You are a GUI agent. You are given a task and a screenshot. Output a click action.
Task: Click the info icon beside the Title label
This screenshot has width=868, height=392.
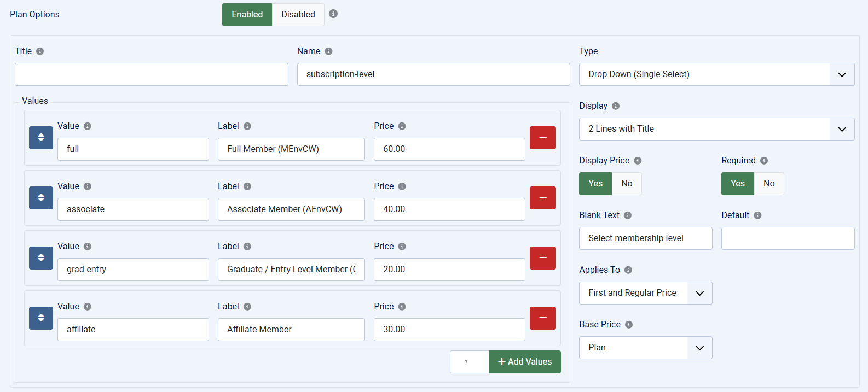tap(40, 51)
